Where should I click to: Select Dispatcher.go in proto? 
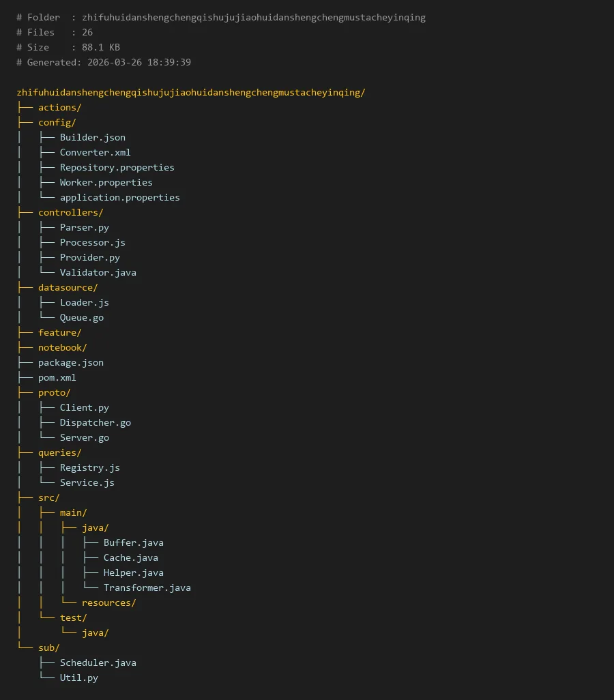[95, 422]
